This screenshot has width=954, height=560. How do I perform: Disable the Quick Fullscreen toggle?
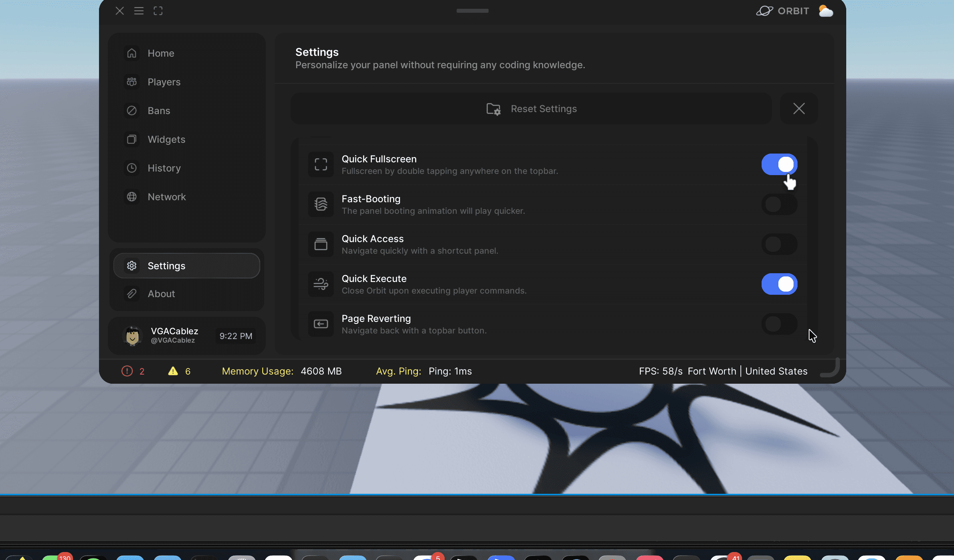coord(779,164)
